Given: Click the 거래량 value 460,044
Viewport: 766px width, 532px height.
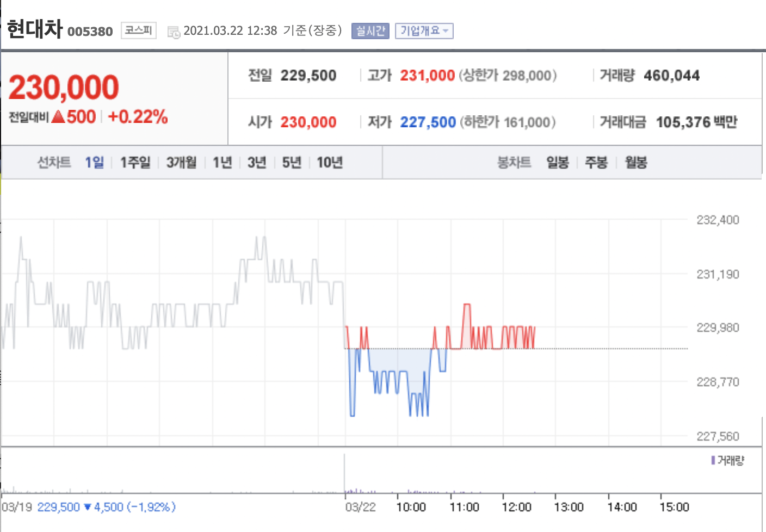Looking at the screenshot, I should (672, 76).
